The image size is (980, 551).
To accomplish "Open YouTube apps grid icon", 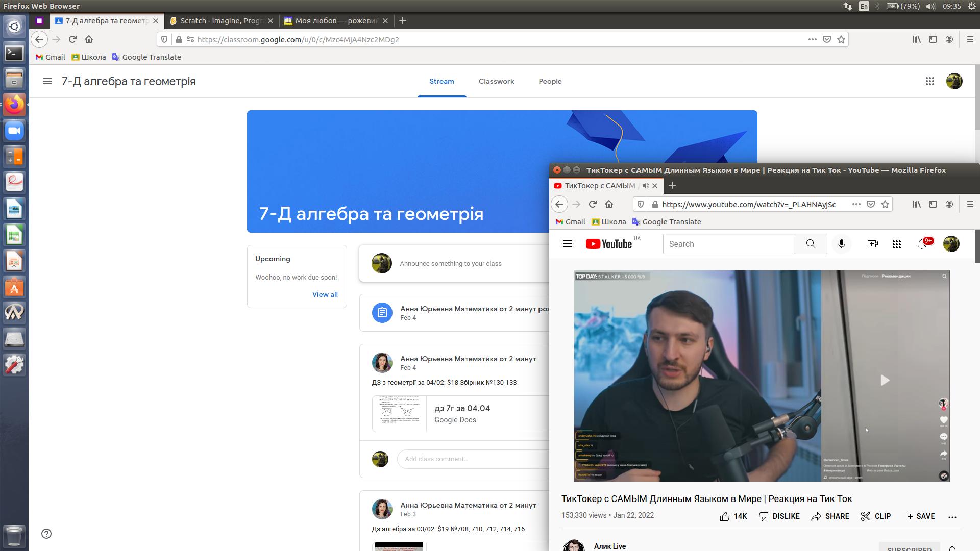I will 897,244.
